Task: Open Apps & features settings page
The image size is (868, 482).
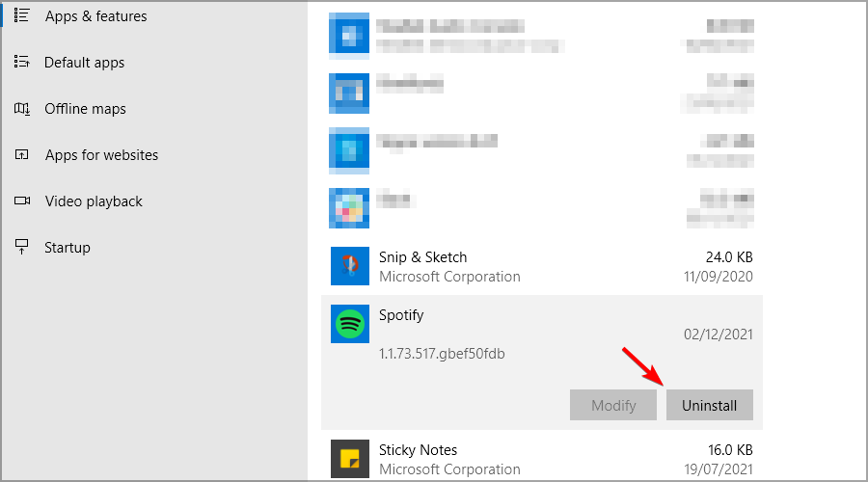Action: pos(95,16)
